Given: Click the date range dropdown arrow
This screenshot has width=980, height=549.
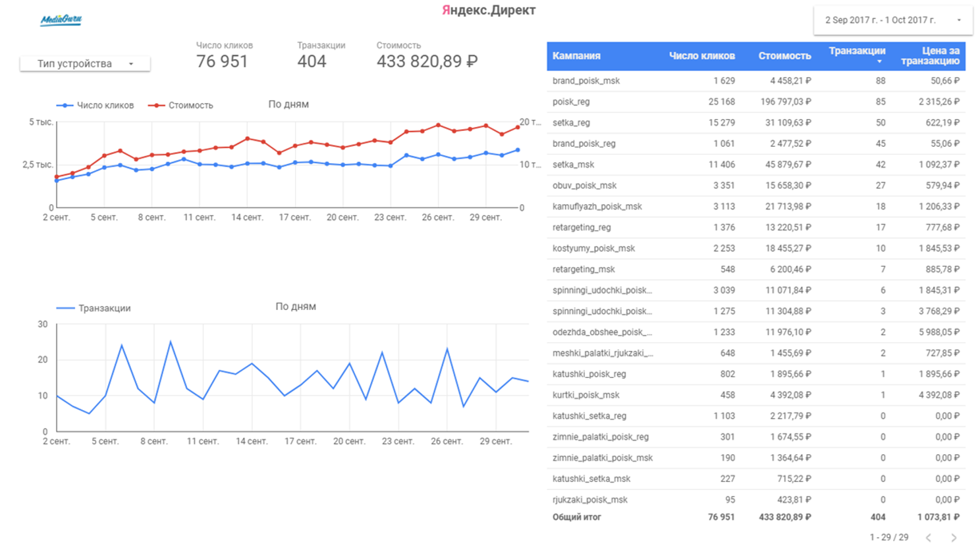Looking at the screenshot, I should coord(959,20).
